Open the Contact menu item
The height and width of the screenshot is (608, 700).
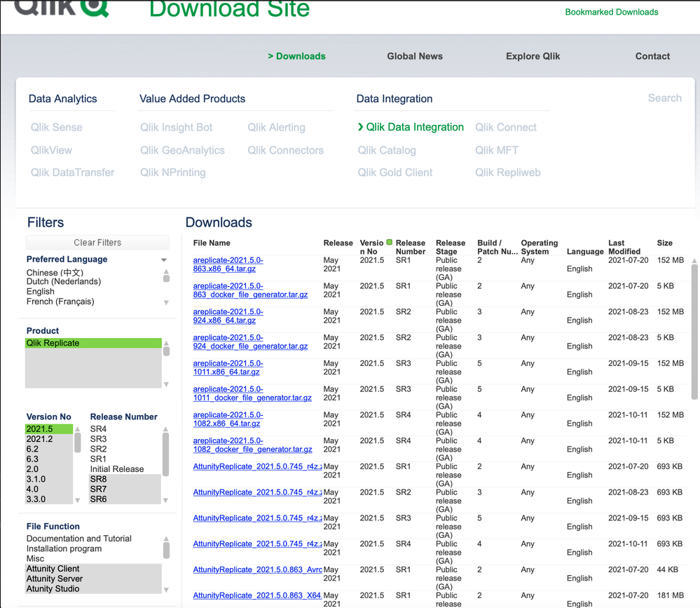tap(652, 56)
